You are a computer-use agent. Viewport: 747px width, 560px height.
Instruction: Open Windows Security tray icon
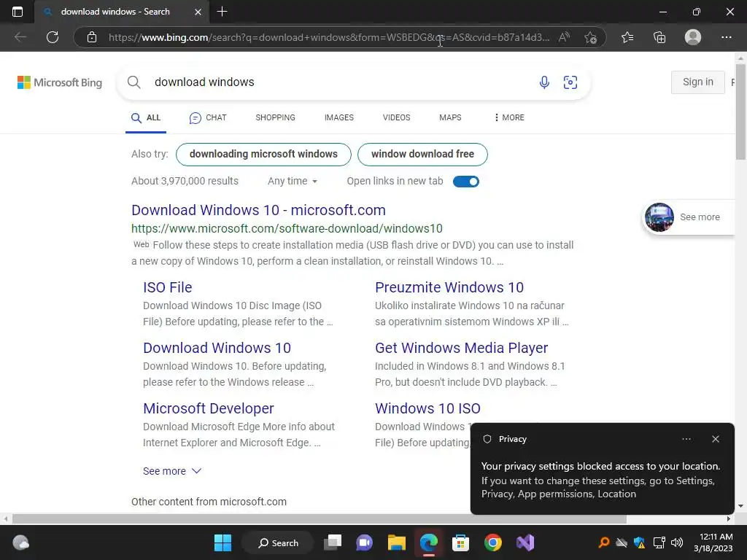[x=639, y=542]
